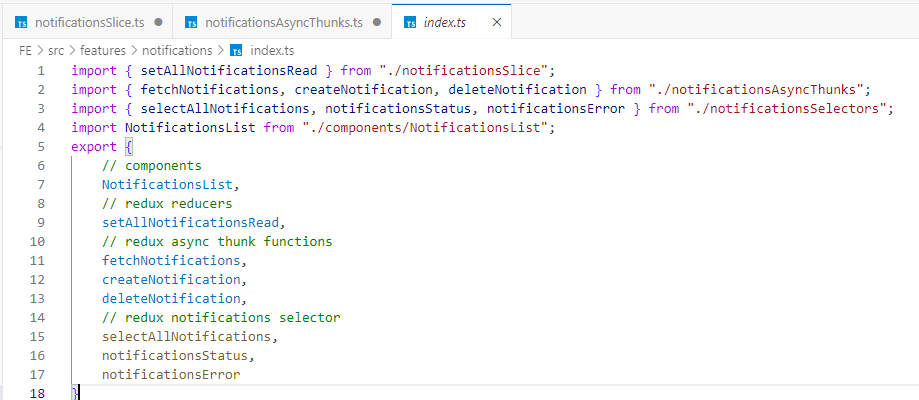919x400 pixels.
Task: Click the "./notificationsAsyncThunks" path string
Action: 756,90
